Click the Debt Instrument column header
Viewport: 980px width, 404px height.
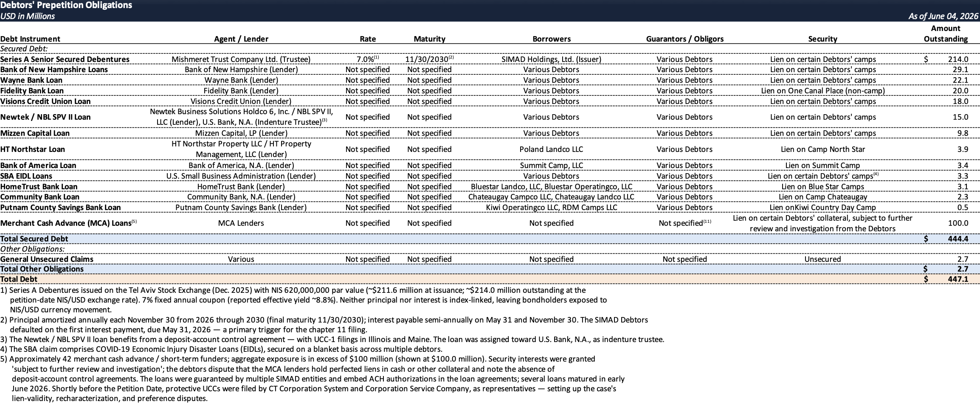(30, 39)
